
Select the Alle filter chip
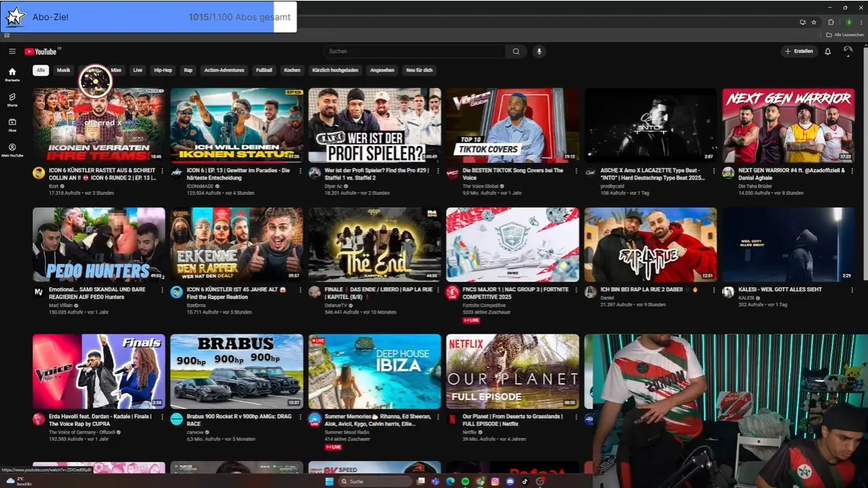[41, 71]
